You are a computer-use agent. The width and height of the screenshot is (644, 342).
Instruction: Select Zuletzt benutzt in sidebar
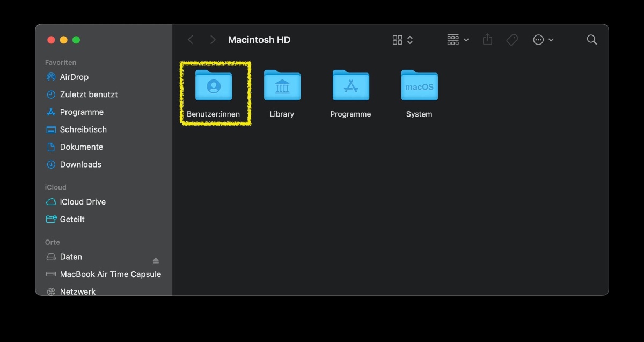click(89, 94)
